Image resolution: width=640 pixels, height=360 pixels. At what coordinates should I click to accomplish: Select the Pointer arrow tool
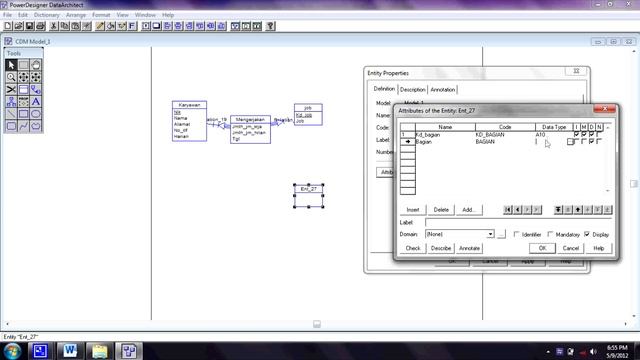coord(11,65)
